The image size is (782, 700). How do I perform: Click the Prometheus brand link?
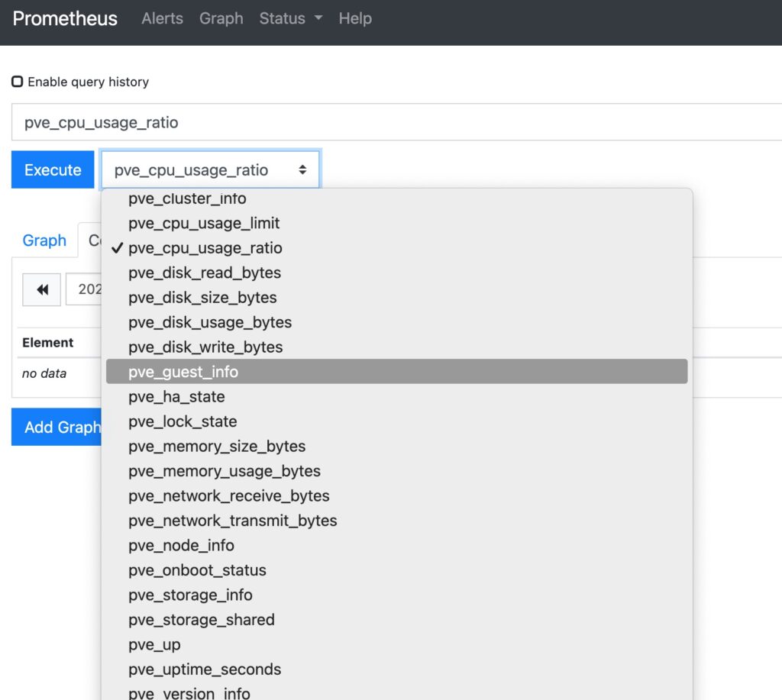click(65, 18)
